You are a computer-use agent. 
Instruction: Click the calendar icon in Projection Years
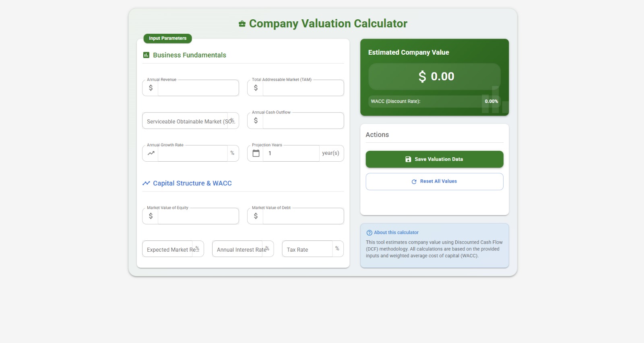point(256,153)
